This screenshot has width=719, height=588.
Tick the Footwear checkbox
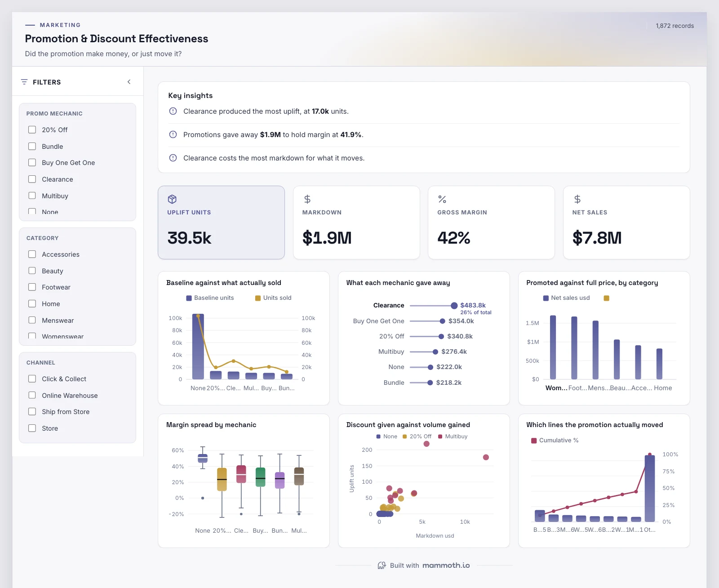pos(32,287)
